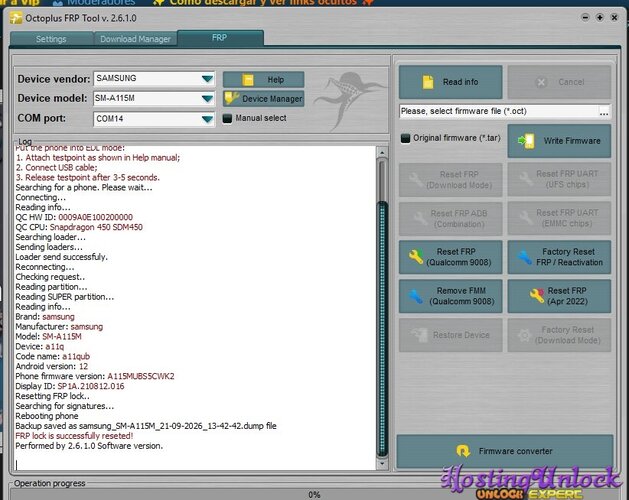
Task: Click the Restore Device button label
Action: [461, 335]
